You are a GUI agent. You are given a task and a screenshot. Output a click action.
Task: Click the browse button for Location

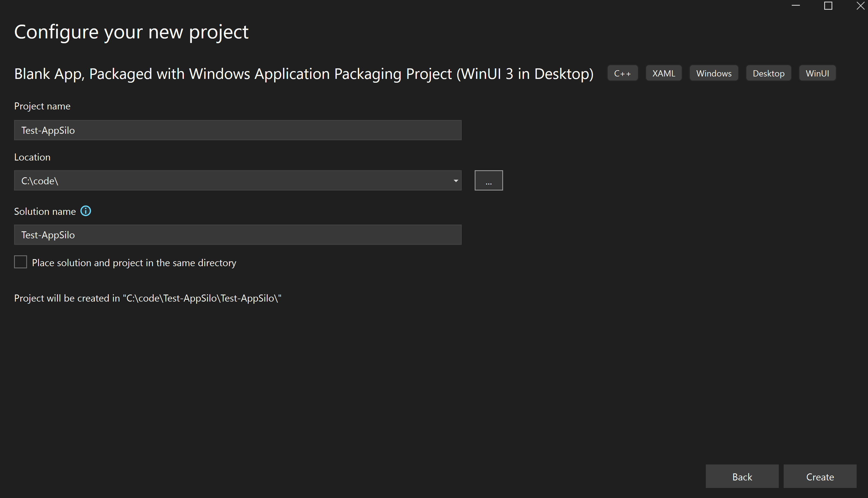[488, 181]
